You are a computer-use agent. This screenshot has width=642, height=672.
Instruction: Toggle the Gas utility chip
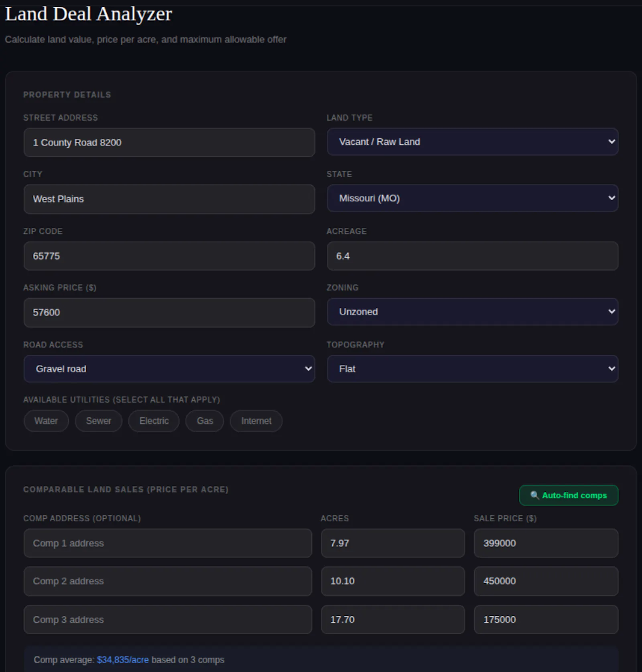click(x=205, y=421)
